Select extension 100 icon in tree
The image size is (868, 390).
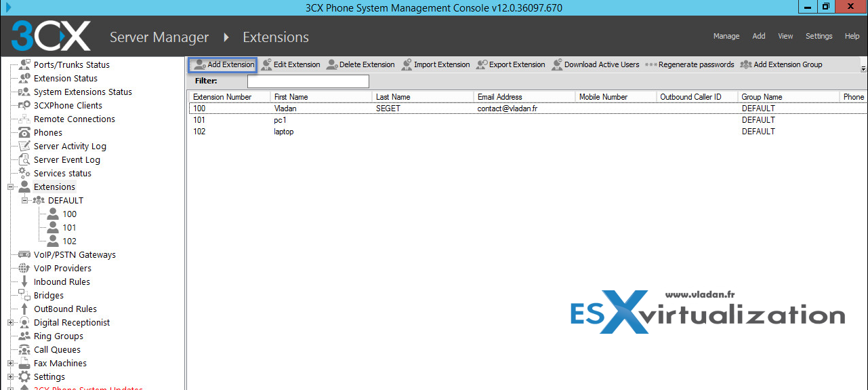coord(53,214)
